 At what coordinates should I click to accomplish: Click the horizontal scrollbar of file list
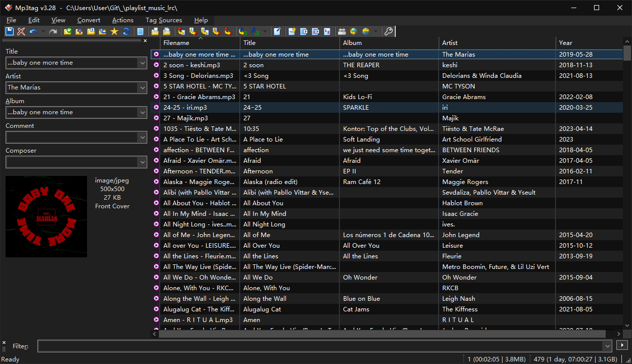pos(382,334)
